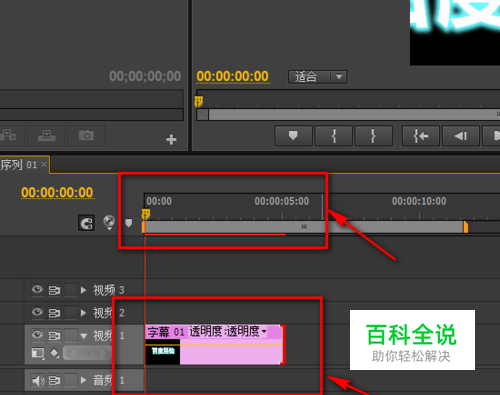Toggle track lock box on 视频 3
The image size is (500, 395).
coord(71,290)
